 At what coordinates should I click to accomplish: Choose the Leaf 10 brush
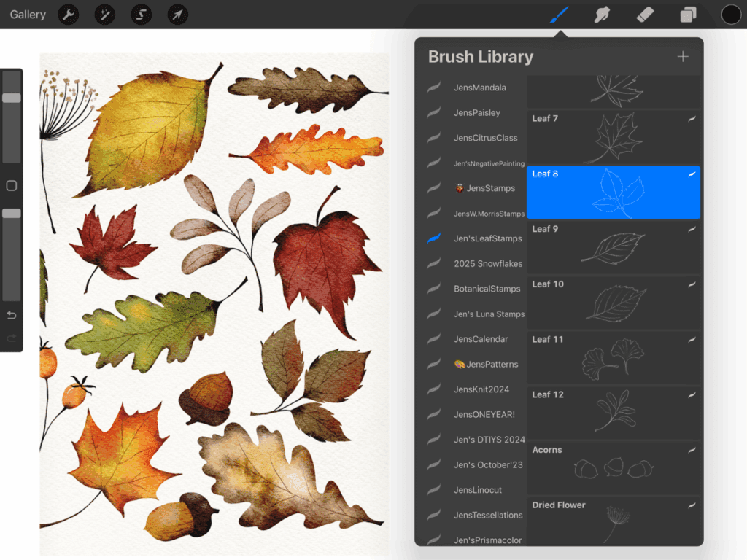point(613,303)
